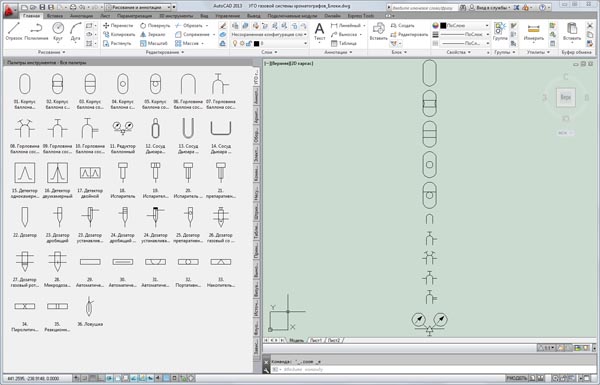Click the Повернуть rotate button
Image resolution: width=600 pixels, height=385 pixels.
point(155,26)
